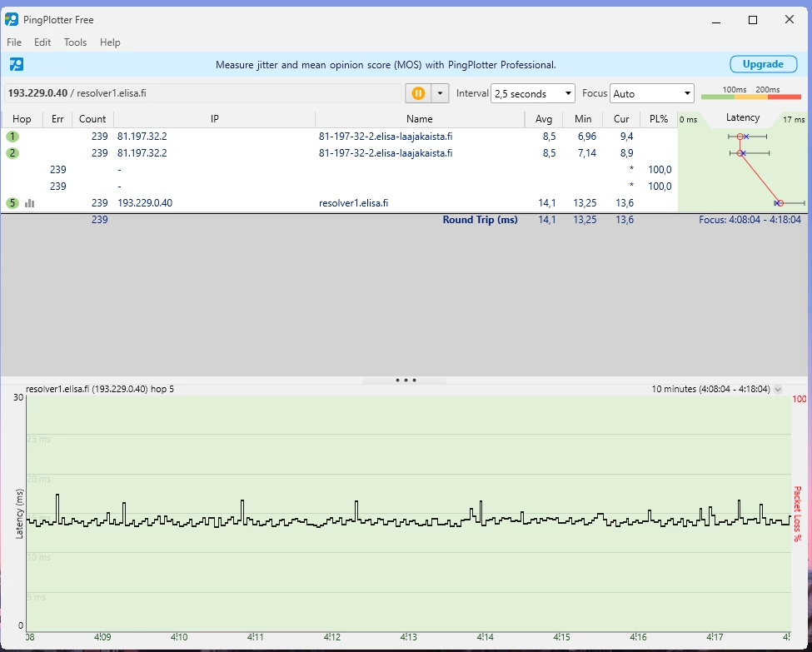Open the dropdown arrow beside the pause button
The image size is (812, 652).
[x=441, y=93]
